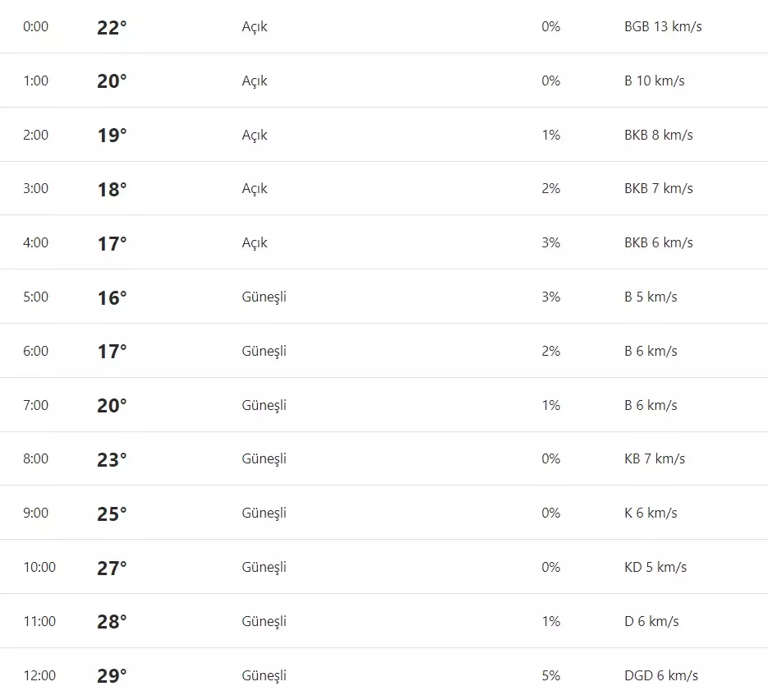
Task: Select the 25° temperature at 9:00
Action: click(112, 513)
